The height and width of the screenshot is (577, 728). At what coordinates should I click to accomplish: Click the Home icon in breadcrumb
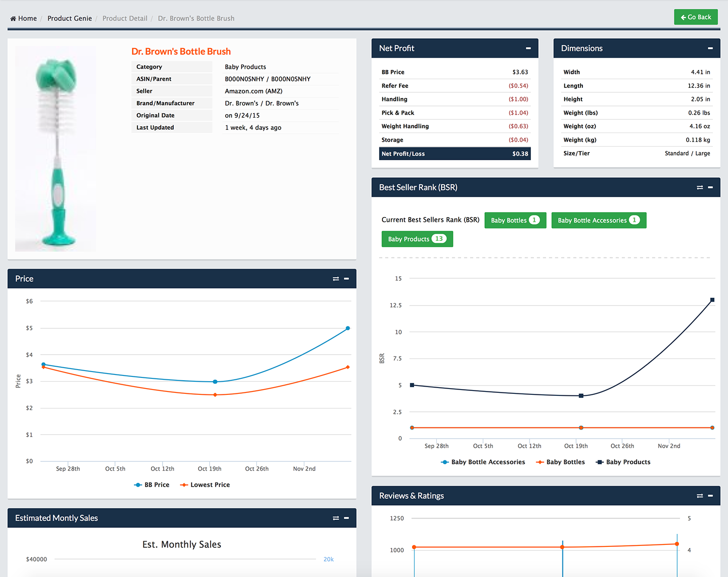coord(13,18)
